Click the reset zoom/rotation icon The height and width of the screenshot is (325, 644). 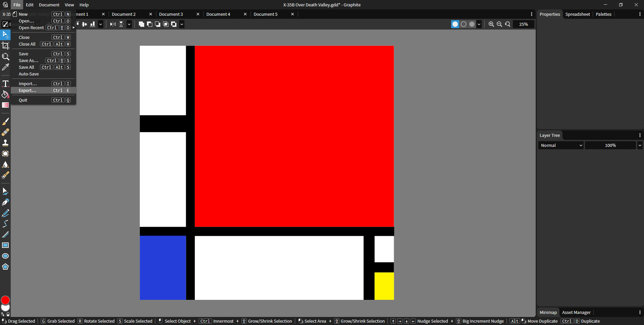point(508,24)
